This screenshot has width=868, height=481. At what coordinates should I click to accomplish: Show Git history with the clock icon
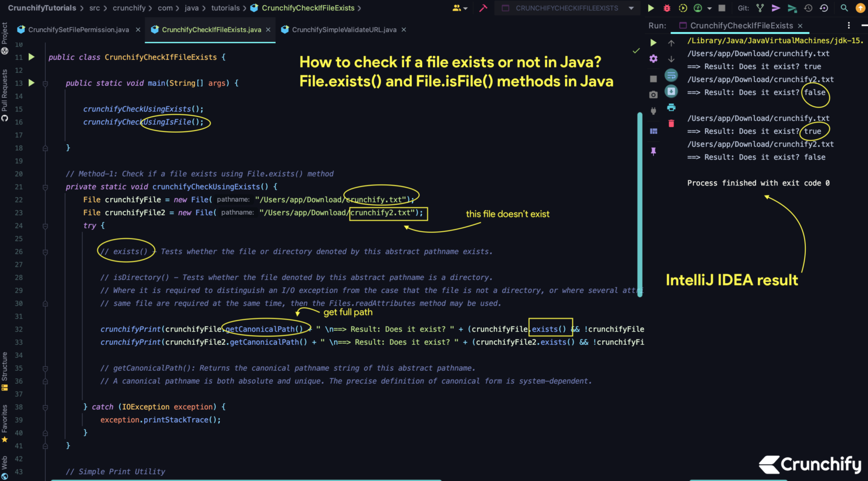[808, 8]
